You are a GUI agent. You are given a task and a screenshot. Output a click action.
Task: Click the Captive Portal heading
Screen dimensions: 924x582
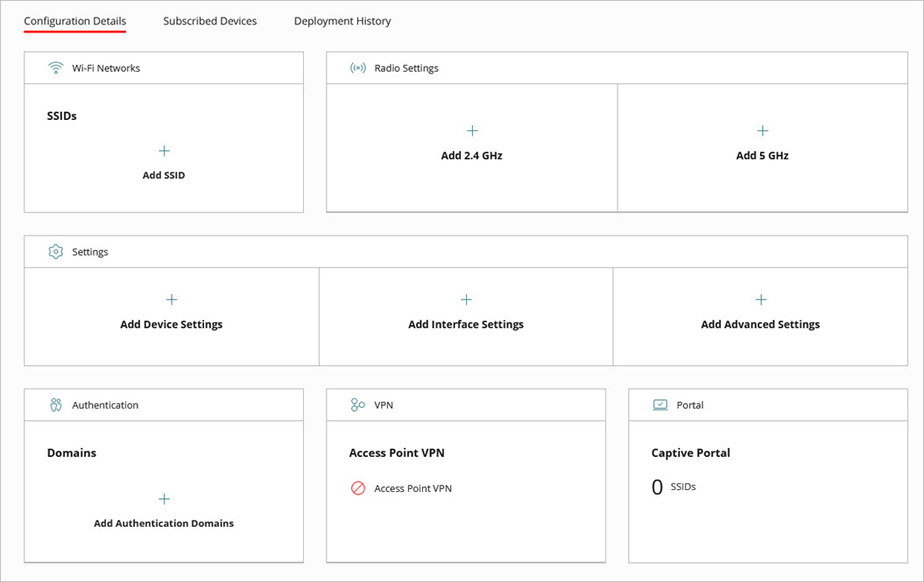click(692, 452)
